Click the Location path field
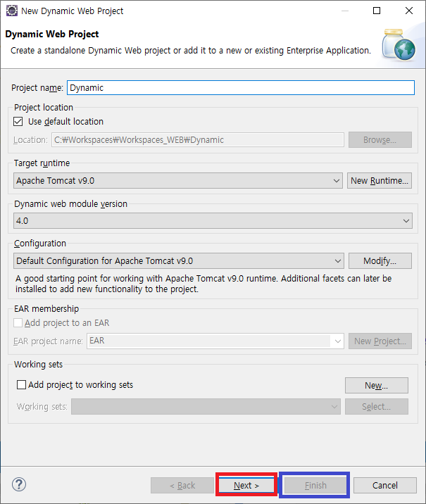The height and width of the screenshot is (504, 426). click(x=198, y=140)
